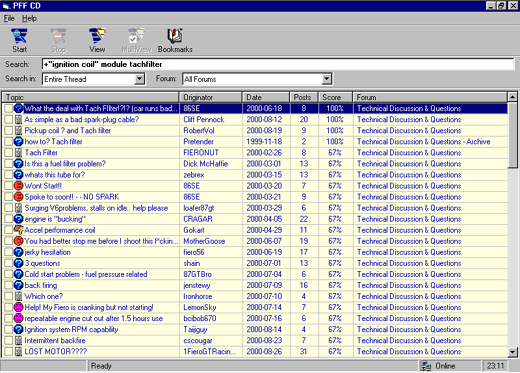The height and width of the screenshot is (373, 520).
Task: Click the 23:11 clock in status bar
Action: [x=495, y=366]
